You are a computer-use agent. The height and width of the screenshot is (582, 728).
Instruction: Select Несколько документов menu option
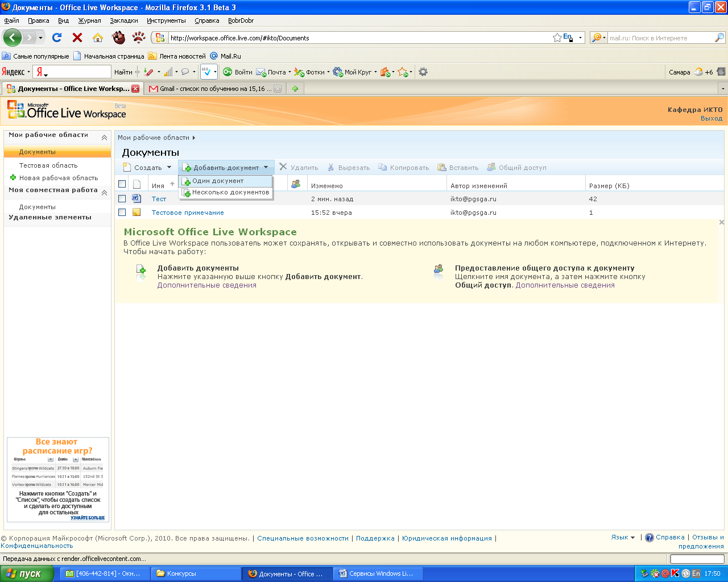(x=226, y=193)
